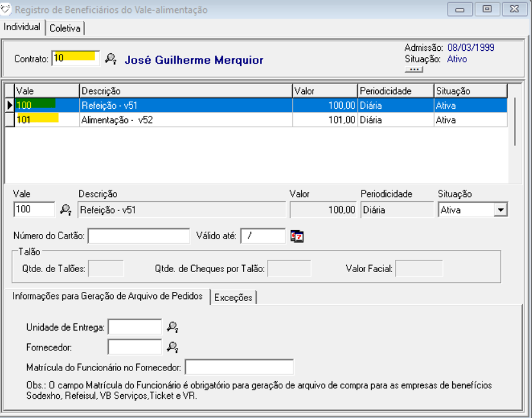
Task: Open the Exceções tab
Action: [x=234, y=297]
